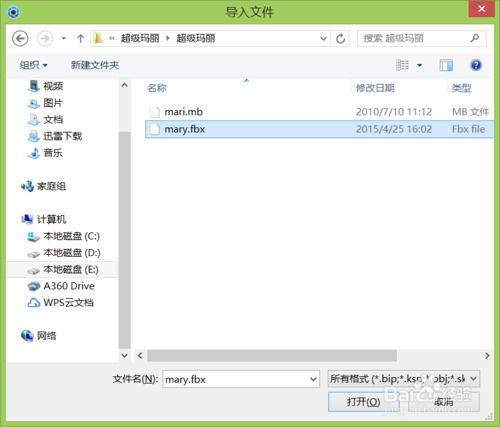Refresh the current folder
The height and width of the screenshot is (427, 500).
[340, 39]
